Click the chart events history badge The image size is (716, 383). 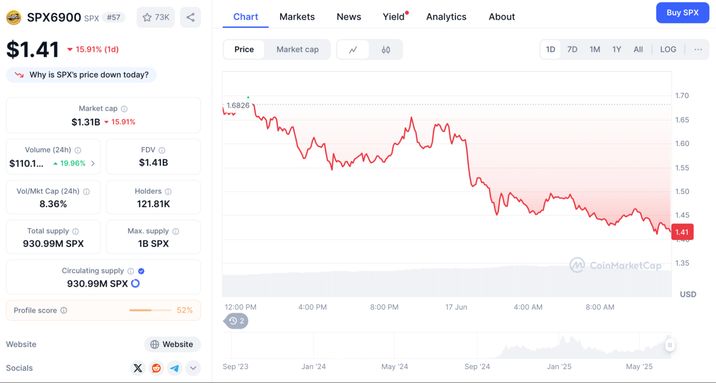[236, 321]
